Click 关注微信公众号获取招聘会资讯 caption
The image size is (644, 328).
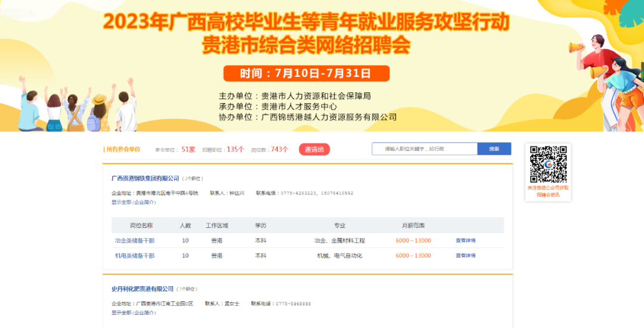pos(548,191)
